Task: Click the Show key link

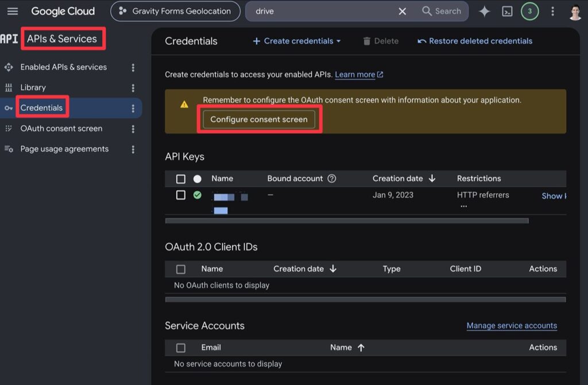Action: tap(554, 196)
